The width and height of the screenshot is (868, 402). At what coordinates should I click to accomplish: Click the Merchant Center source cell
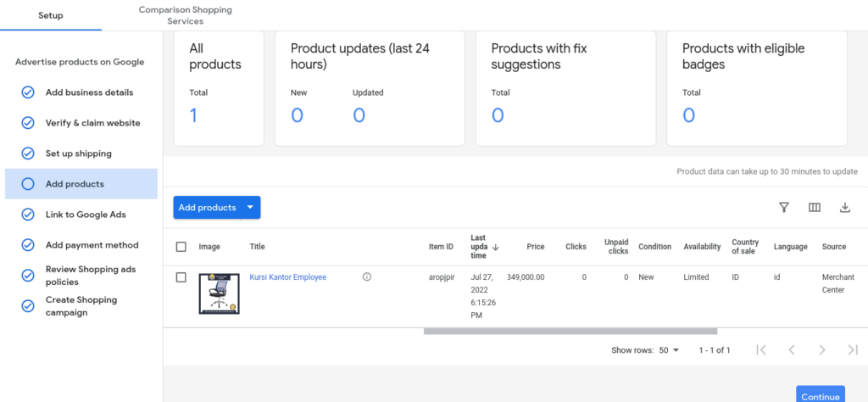[838, 283]
